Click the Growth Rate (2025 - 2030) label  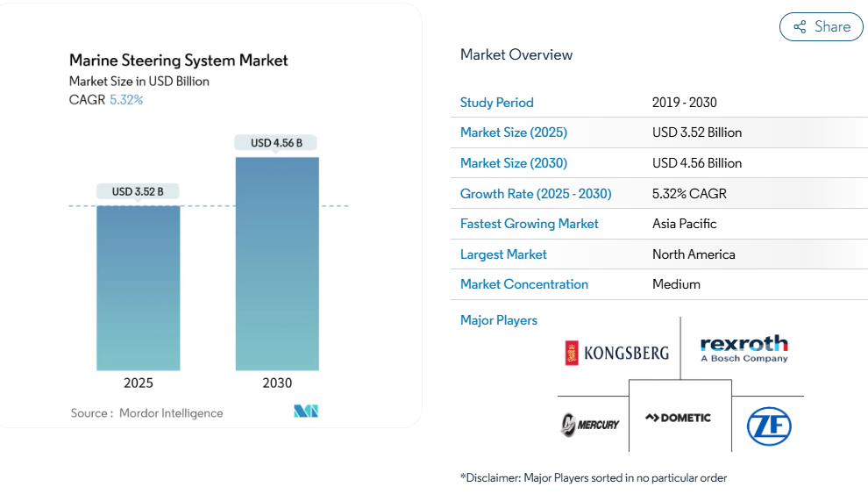(536, 194)
